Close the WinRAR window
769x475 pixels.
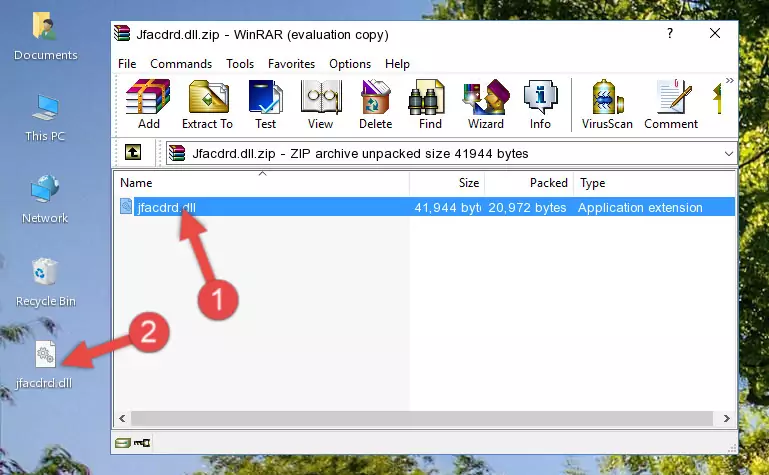pos(715,33)
